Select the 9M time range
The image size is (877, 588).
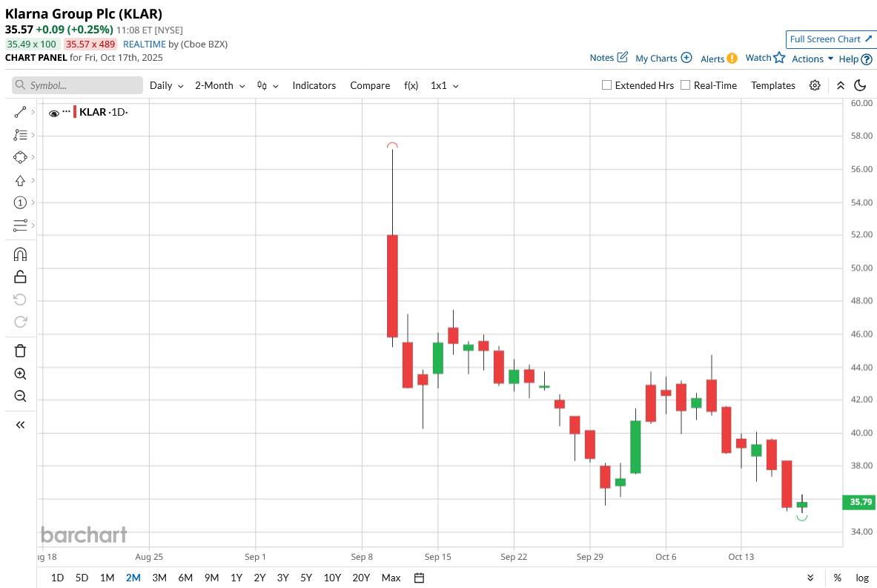(x=211, y=578)
